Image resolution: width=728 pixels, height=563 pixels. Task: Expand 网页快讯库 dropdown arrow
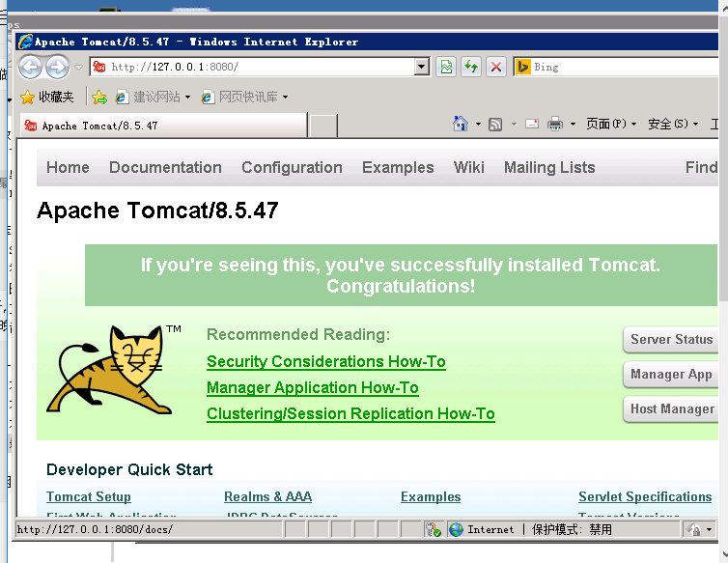(285, 98)
